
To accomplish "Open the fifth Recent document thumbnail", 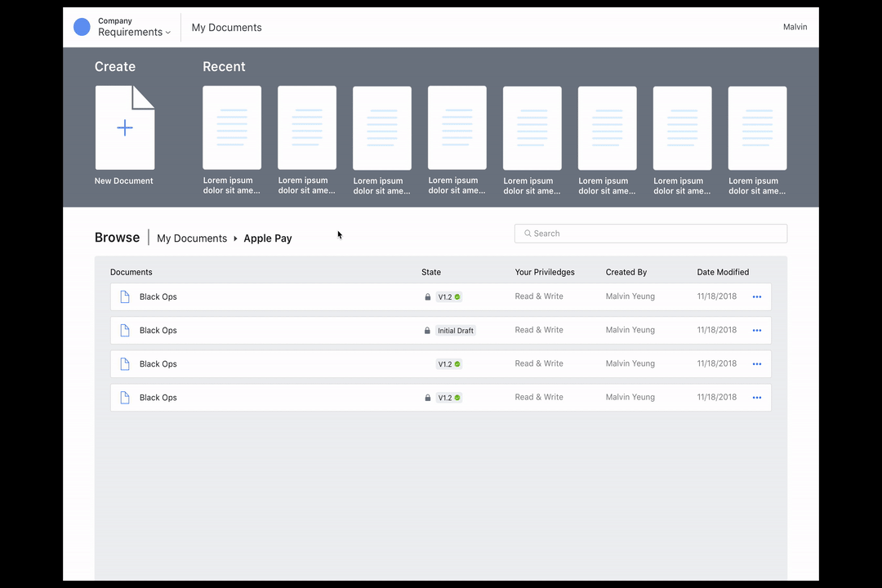I will 532,128.
